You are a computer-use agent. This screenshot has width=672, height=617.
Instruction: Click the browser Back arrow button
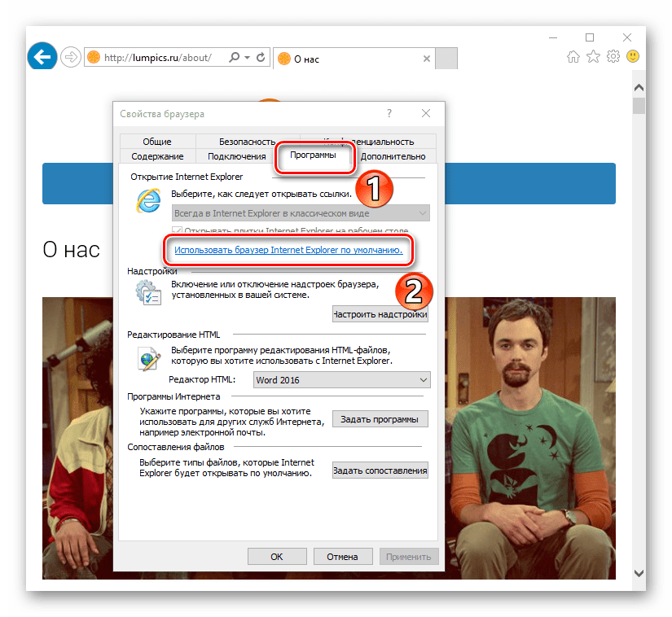pos(41,56)
